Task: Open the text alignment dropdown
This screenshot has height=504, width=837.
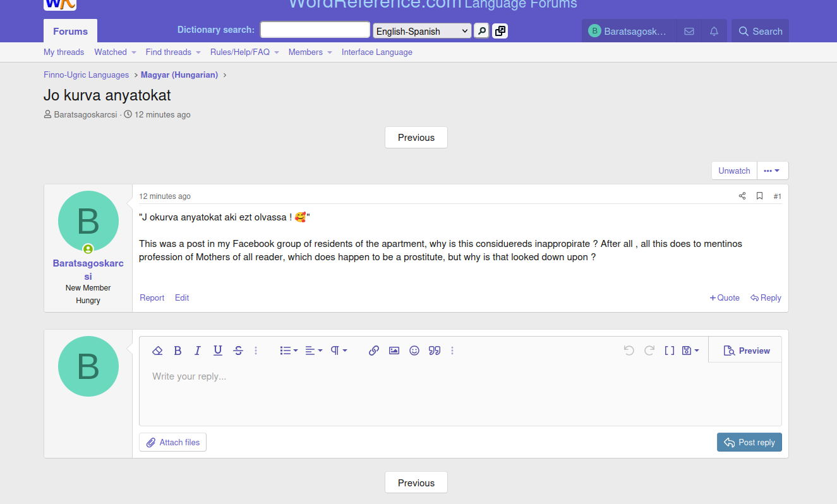Action: click(x=313, y=351)
